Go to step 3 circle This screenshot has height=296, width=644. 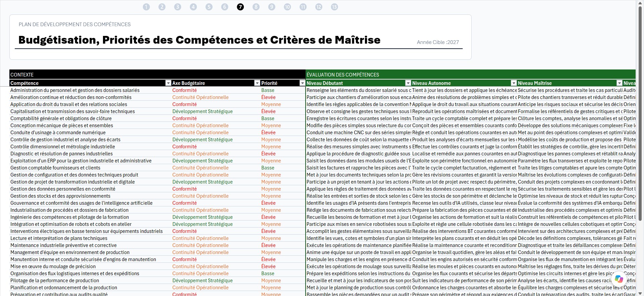(x=178, y=7)
